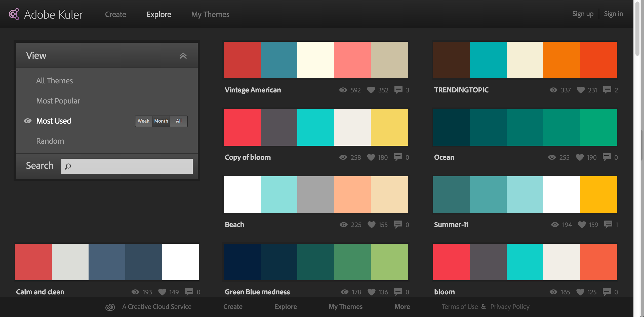Select Most Popular view option
Image resolution: width=644 pixels, height=317 pixels.
point(58,100)
